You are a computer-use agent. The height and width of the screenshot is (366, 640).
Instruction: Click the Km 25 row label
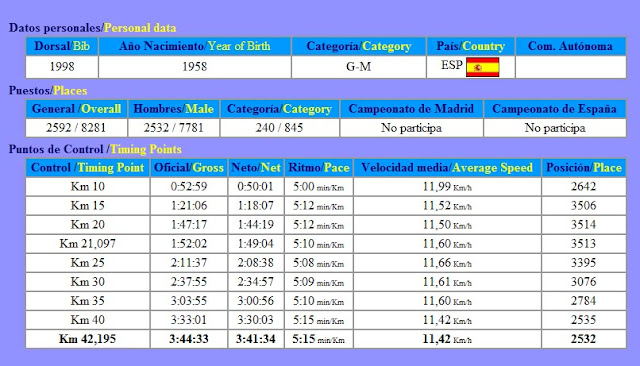(88, 262)
